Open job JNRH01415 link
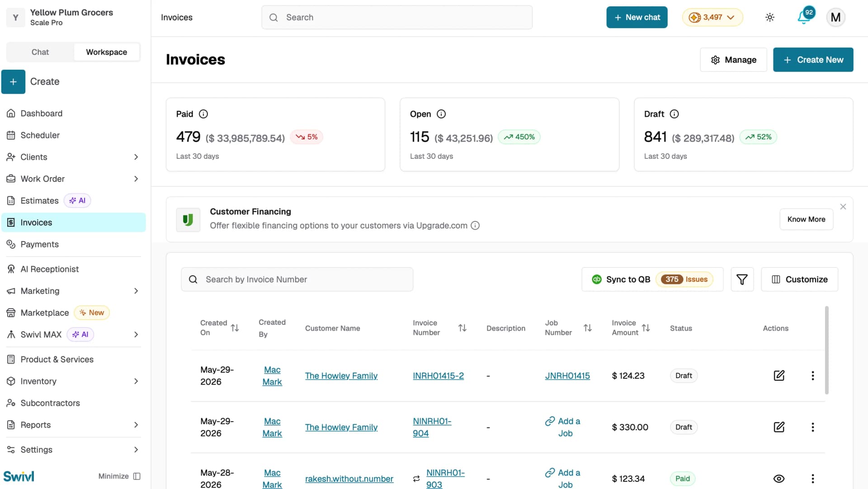The width and height of the screenshot is (868, 489). coord(567,376)
